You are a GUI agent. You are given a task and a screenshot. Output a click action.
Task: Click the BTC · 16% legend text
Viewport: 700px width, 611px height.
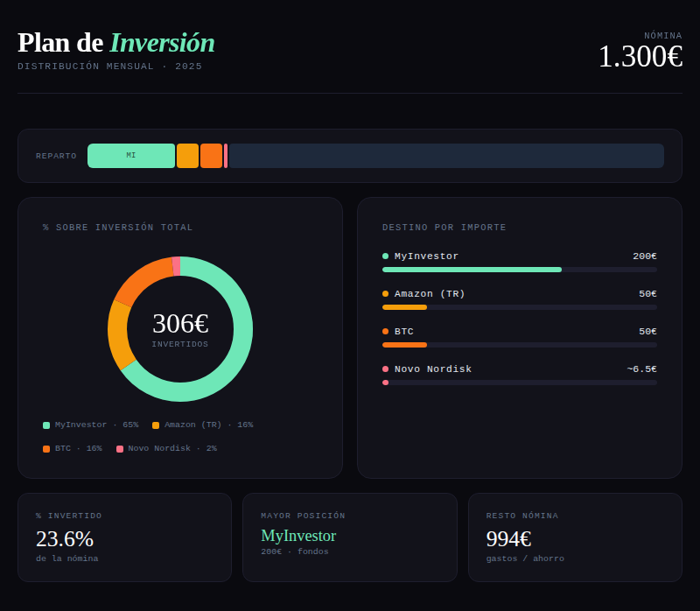point(79,448)
